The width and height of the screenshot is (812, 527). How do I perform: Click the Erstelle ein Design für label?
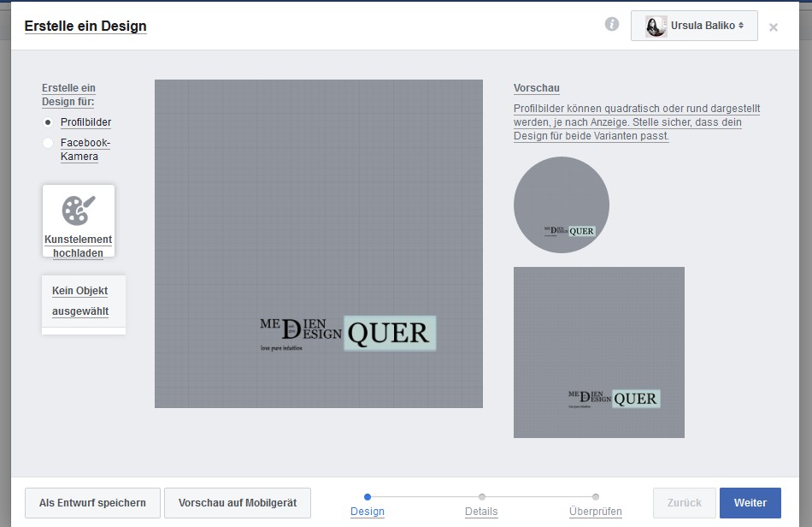tap(68, 95)
